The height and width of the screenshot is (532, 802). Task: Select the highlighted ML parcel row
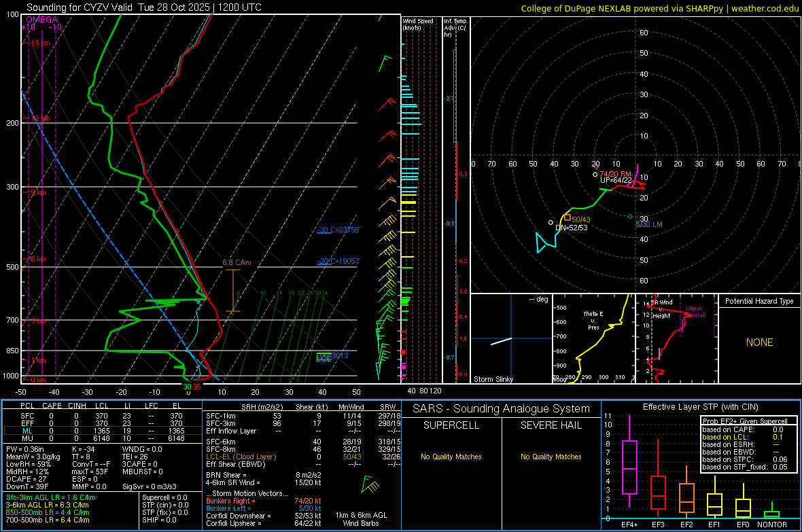(x=102, y=431)
